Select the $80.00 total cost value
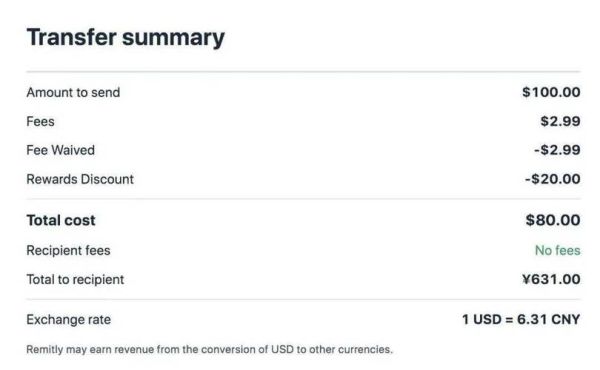 [553, 220]
